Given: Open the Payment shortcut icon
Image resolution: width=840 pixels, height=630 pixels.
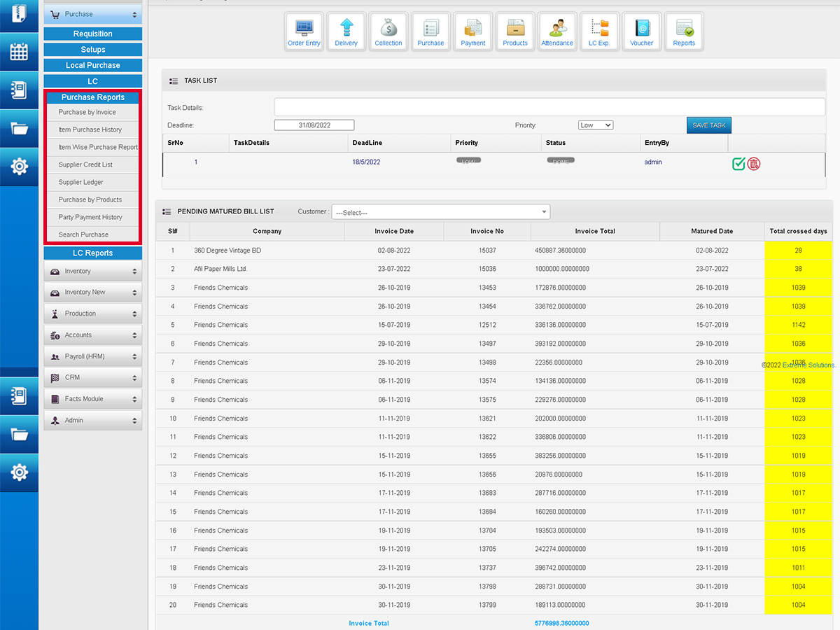Looking at the screenshot, I should [473, 31].
